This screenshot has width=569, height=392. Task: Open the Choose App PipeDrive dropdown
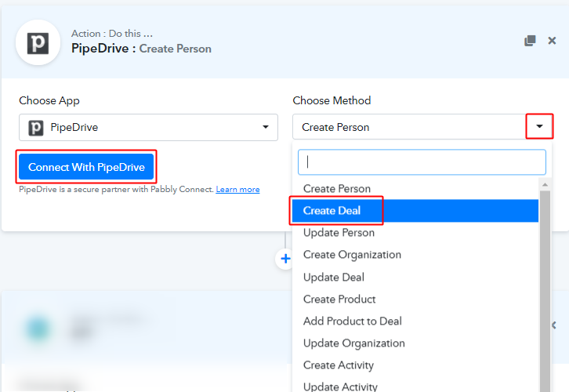coord(148,127)
